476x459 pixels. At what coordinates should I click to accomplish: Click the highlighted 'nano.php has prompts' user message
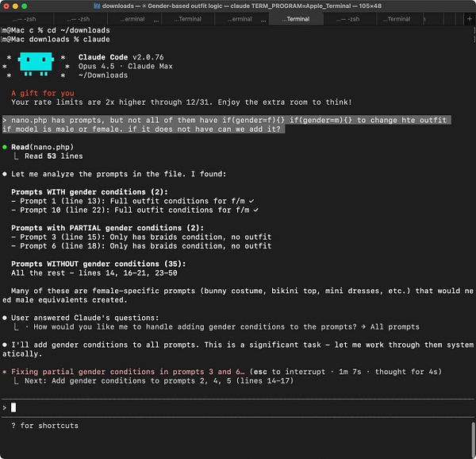[x=226, y=125]
